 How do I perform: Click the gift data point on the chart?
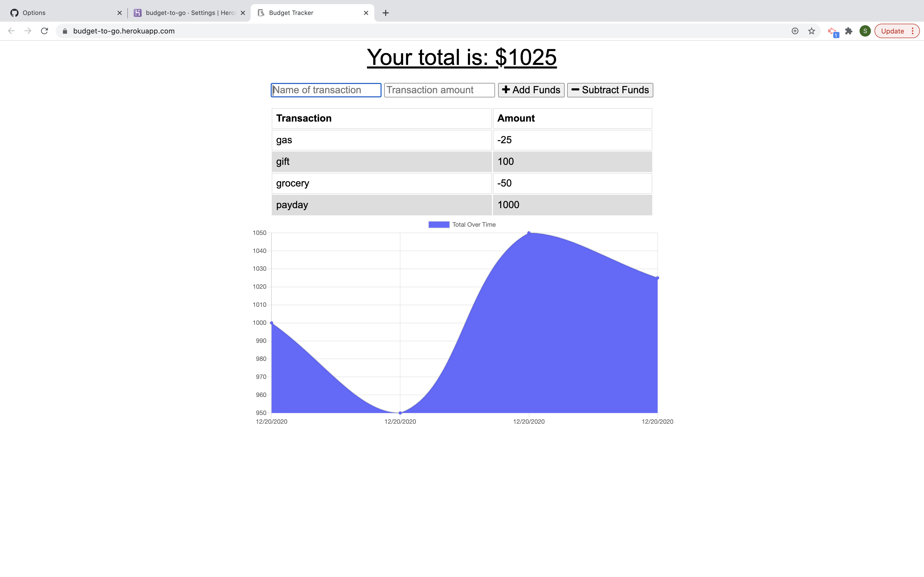(529, 233)
